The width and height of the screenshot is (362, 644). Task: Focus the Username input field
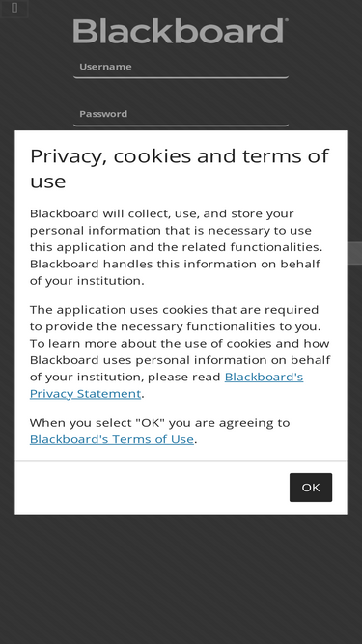coord(181,67)
